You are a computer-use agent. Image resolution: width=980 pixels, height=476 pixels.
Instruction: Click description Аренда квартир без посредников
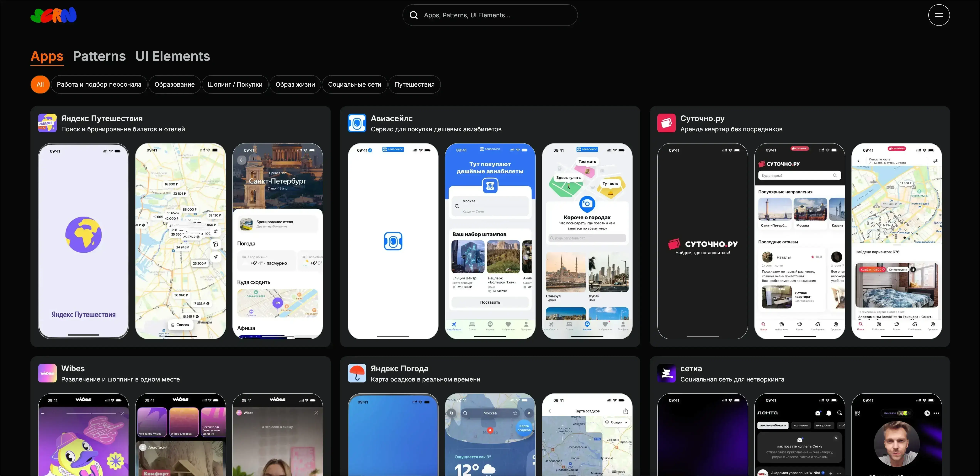point(731,129)
